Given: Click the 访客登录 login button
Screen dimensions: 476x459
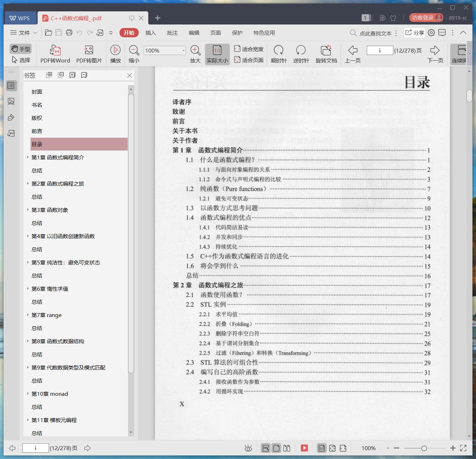Looking at the screenshot, I should [x=426, y=18].
